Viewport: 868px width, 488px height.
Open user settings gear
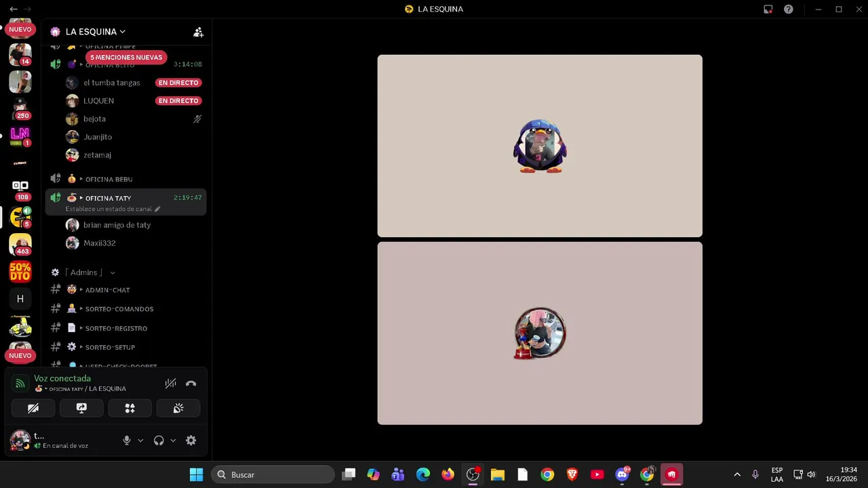191,441
